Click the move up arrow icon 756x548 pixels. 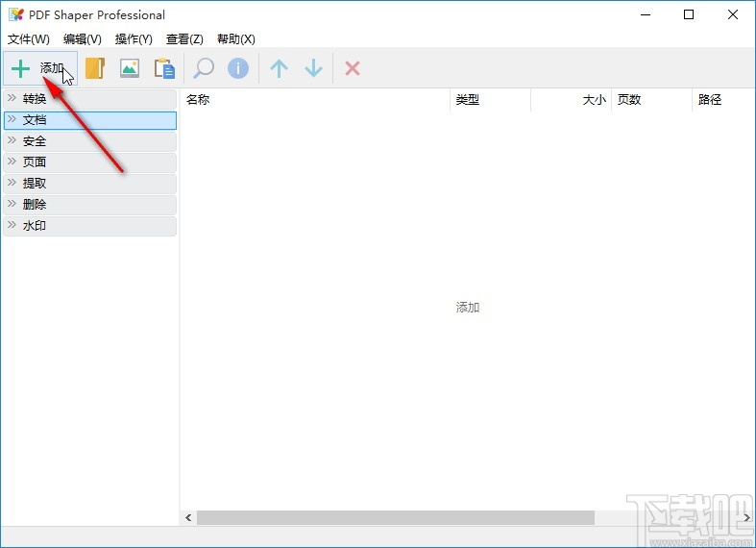(x=279, y=68)
